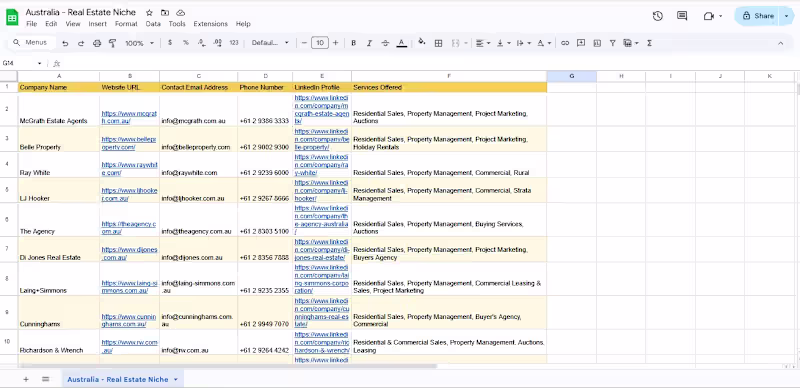The image size is (800, 388).
Task: Open the zoom 100% dropdown
Action: click(x=139, y=43)
